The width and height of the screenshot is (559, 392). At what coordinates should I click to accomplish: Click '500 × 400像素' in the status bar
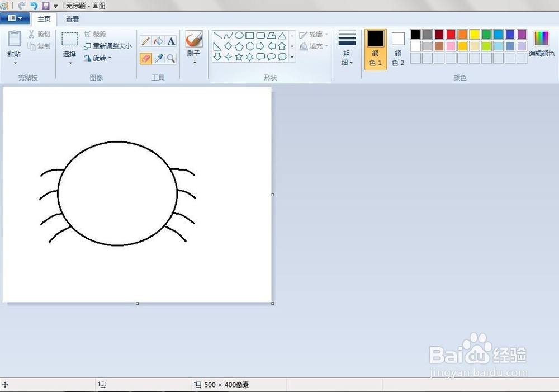coord(226,385)
